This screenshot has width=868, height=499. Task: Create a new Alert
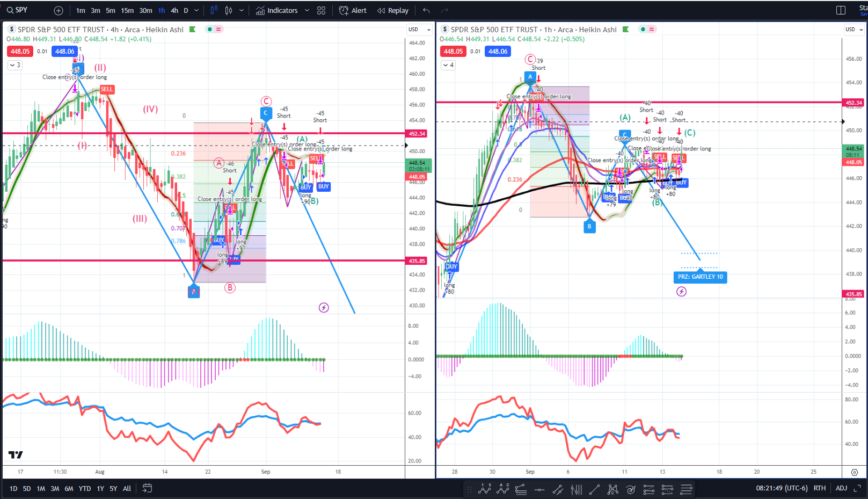pyautogui.click(x=353, y=11)
